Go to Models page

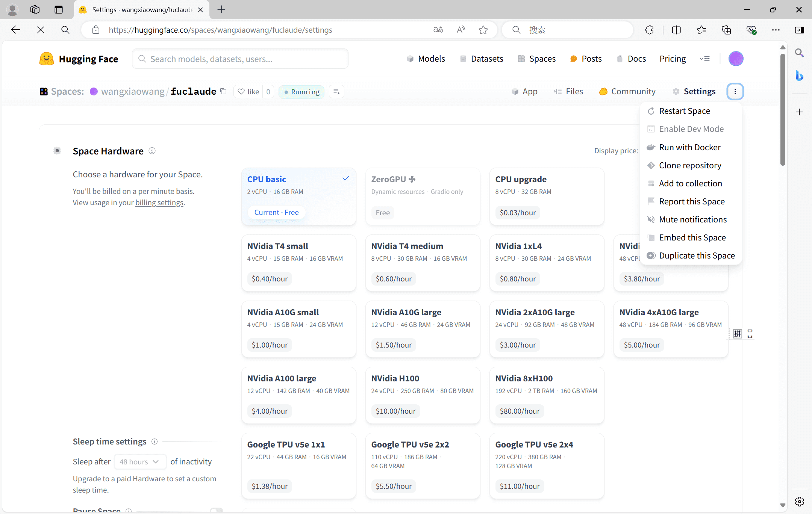426,59
